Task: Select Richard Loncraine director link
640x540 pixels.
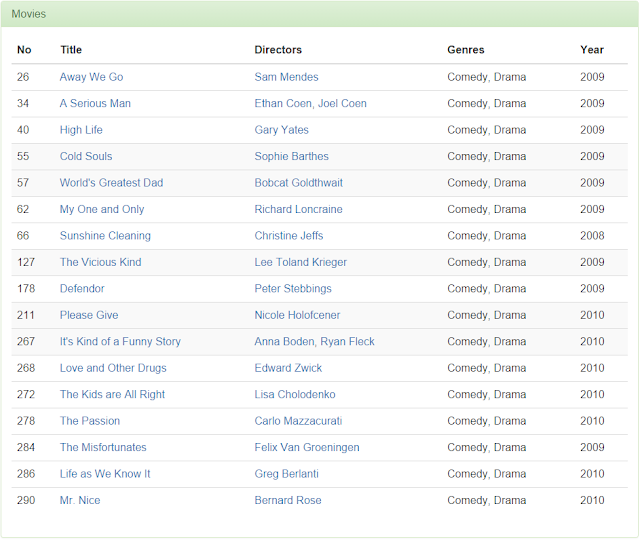Action: pyautogui.click(x=298, y=209)
